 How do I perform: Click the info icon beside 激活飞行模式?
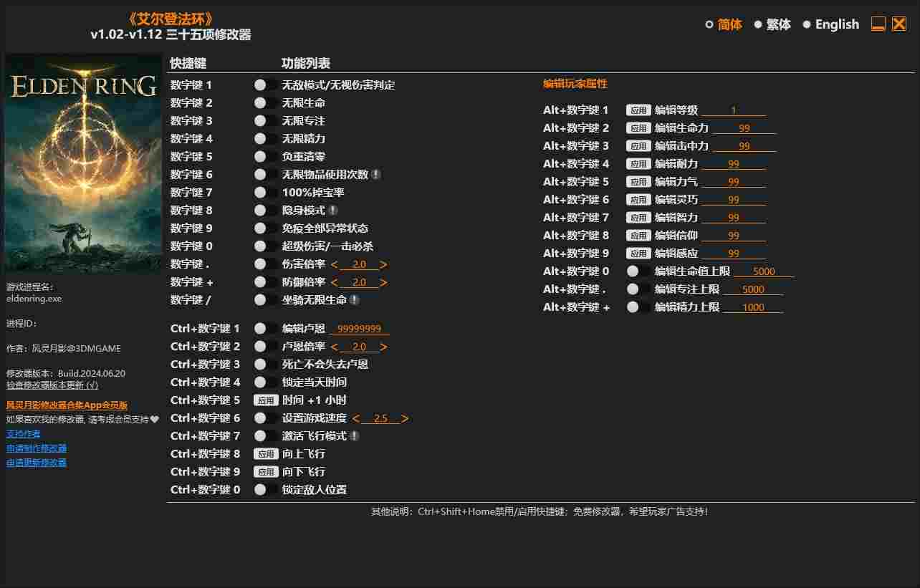(355, 435)
